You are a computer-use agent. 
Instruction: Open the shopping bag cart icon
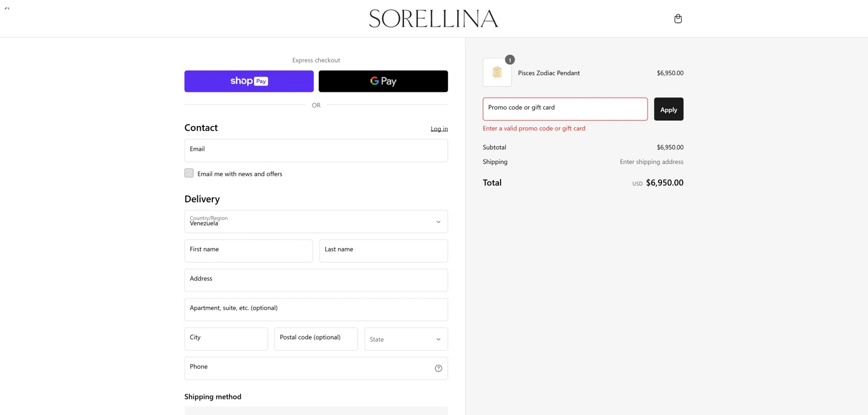point(678,19)
